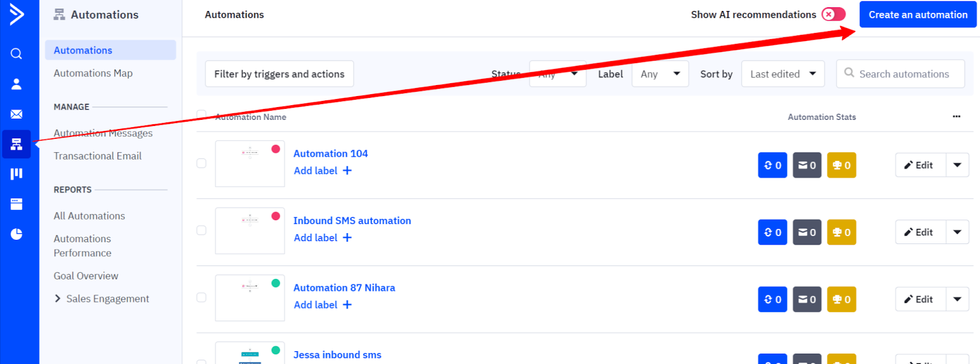Click the magnifier in Search automations box
The height and width of the screenshot is (364, 980).
849,73
